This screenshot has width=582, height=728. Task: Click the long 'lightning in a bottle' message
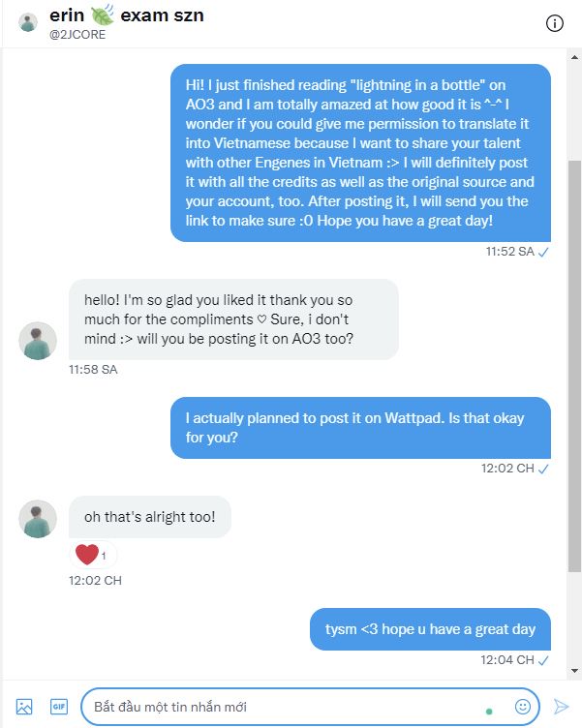[x=360, y=153]
